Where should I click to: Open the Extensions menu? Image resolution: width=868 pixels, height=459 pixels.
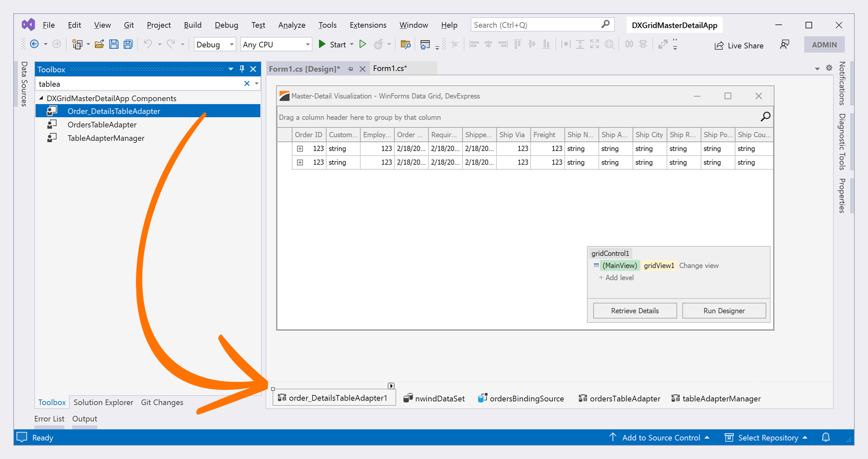[x=368, y=25]
